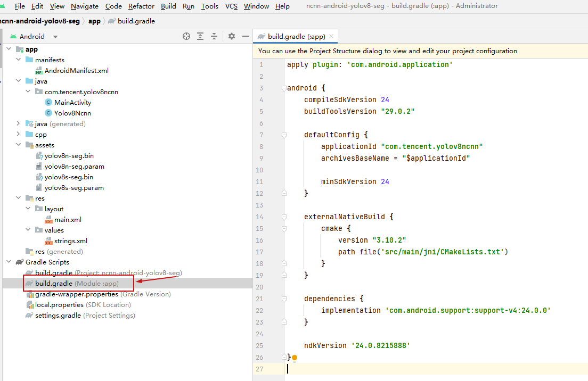The height and width of the screenshot is (381, 588).
Task: Click the strings.xml file icon
Action: click(x=48, y=241)
